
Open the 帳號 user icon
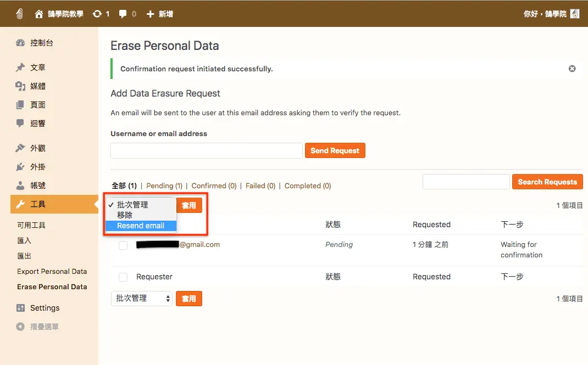coord(20,186)
